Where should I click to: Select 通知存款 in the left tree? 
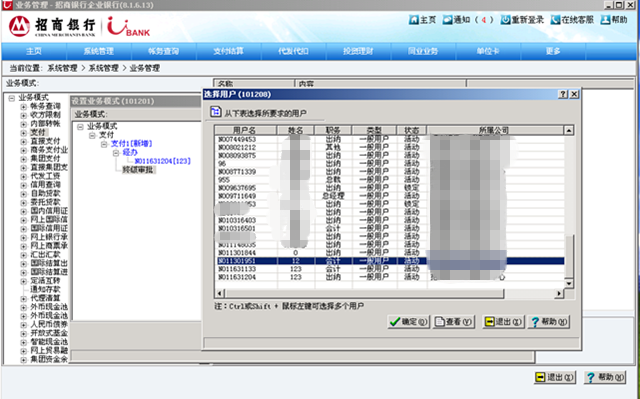tap(45, 289)
